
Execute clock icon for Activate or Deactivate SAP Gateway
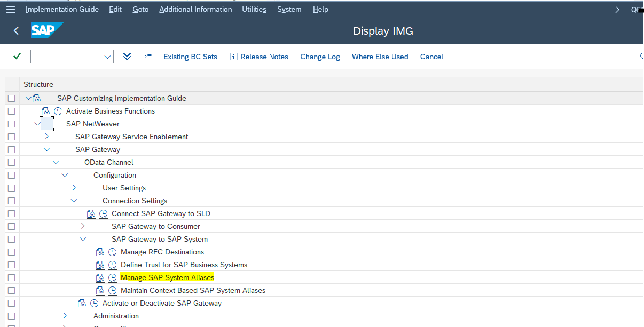(x=95, y=303)
